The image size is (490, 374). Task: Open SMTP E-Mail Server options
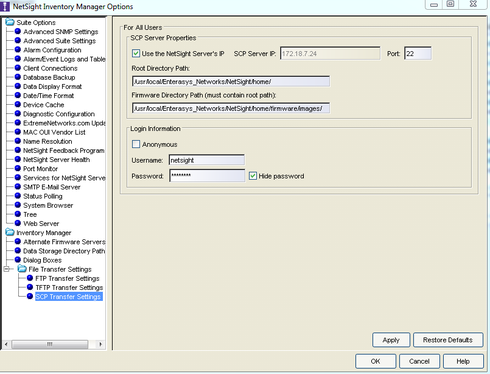[52, 187]
